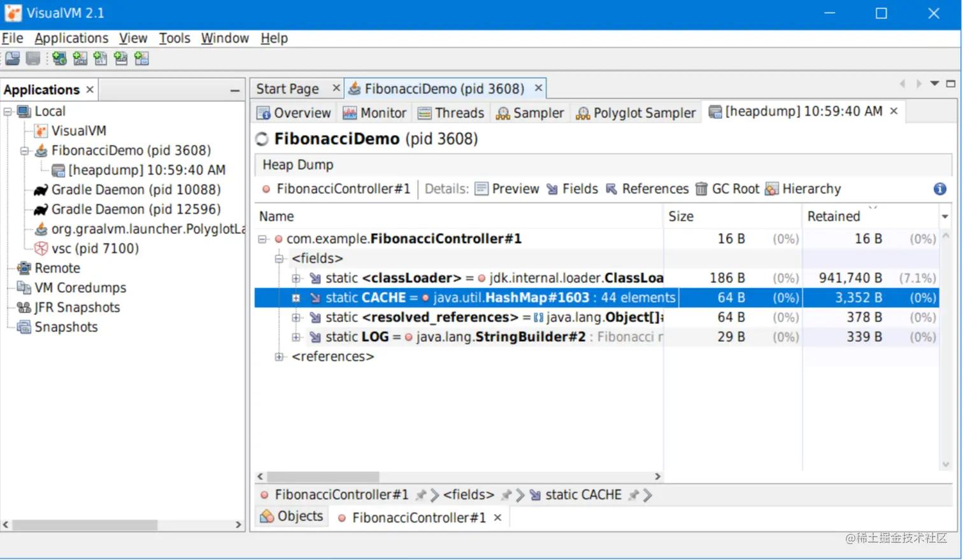Image resolution: width=963 pixels, height=560 pixels.
Task: Open the table columns dropdown arrow
Action: tap(945, 216)
